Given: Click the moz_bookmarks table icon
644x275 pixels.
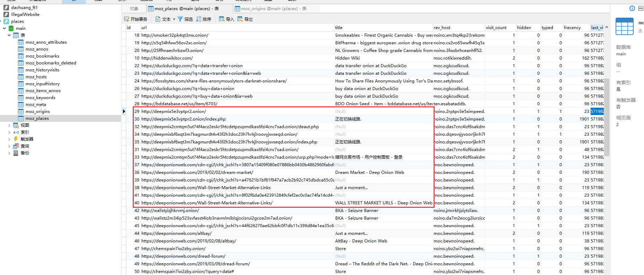Looking at the screenshot, I should click(21, 56).
